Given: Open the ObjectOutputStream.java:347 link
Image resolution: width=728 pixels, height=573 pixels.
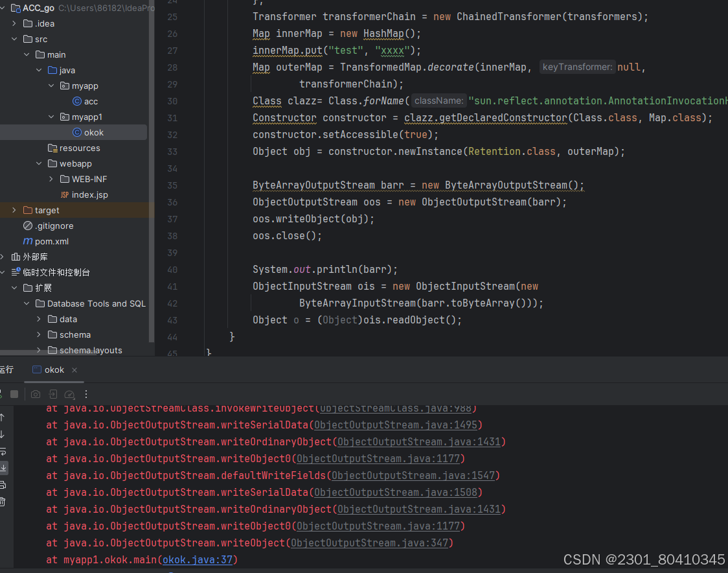Looking at the screenshot, I should click(370, 543).
